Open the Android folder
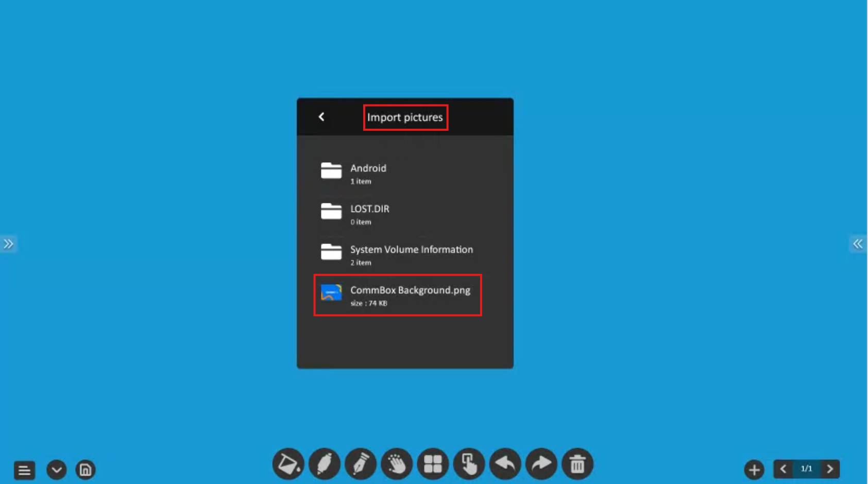868x484 pixels. pyautogui.click(x=368, y=174)
